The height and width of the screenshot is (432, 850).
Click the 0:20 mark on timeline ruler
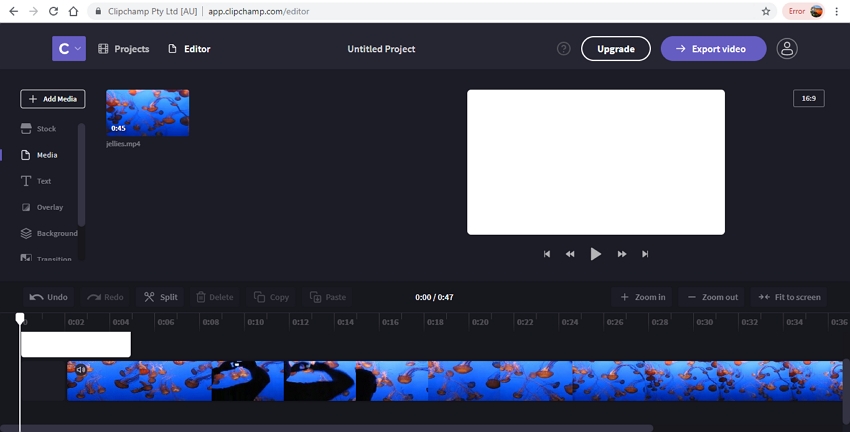pos(479,322)
